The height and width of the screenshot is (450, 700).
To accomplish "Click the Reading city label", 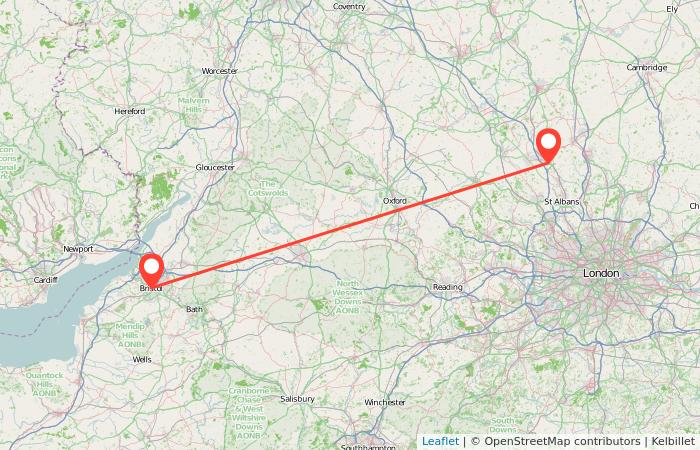I will (447, 288).
